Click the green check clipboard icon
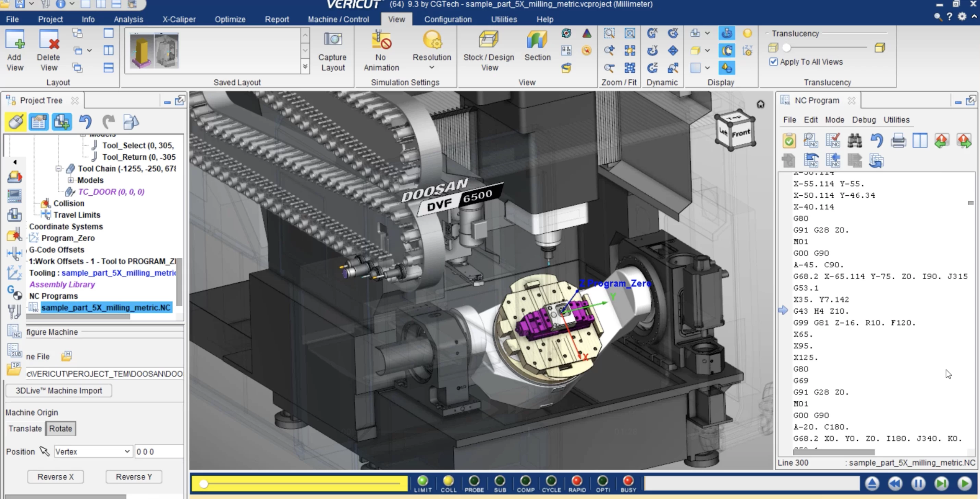Viewport: 980px width, 499px height. click(x=789, y=141)
